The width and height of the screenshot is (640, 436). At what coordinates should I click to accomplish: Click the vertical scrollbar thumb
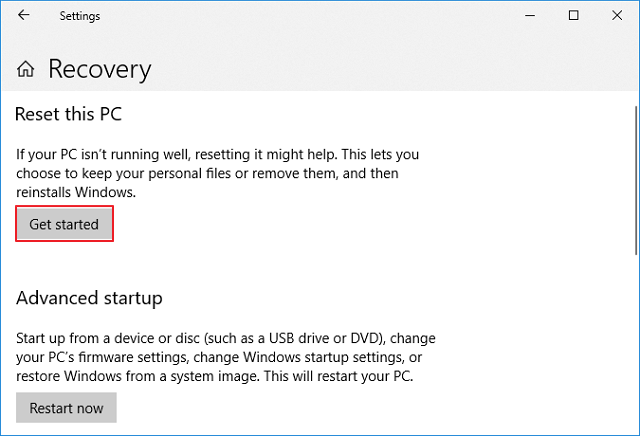click(636, 180)
